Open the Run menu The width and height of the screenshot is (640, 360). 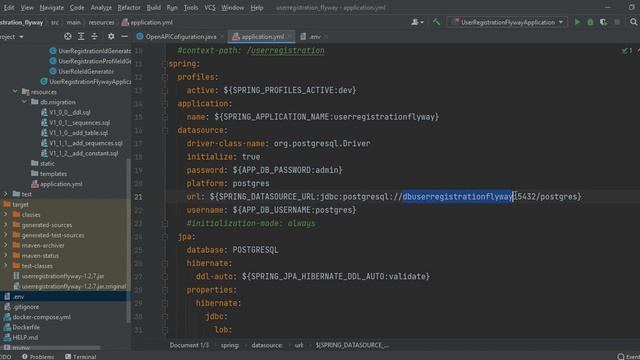tap(172, 8)
